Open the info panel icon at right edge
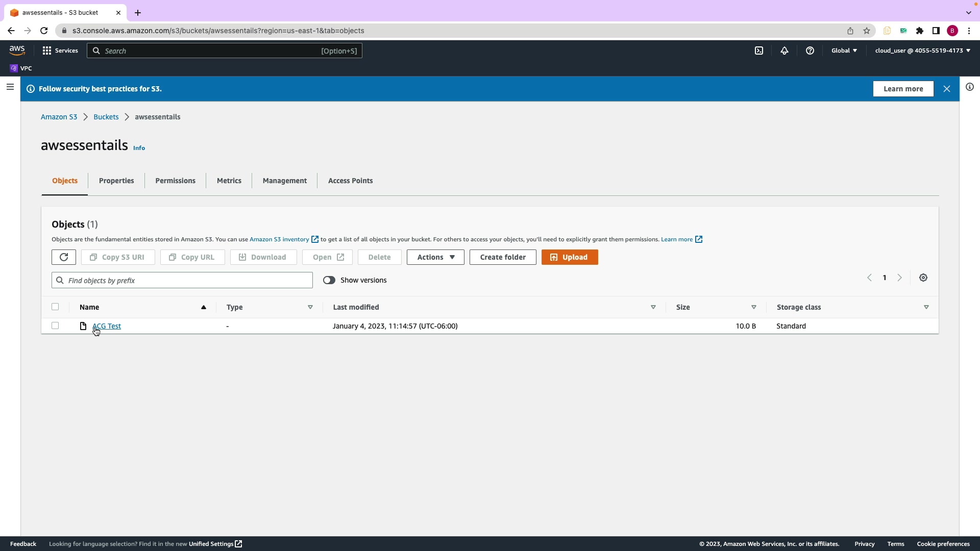This screenshot has height=551, width=980. point(970,87)
